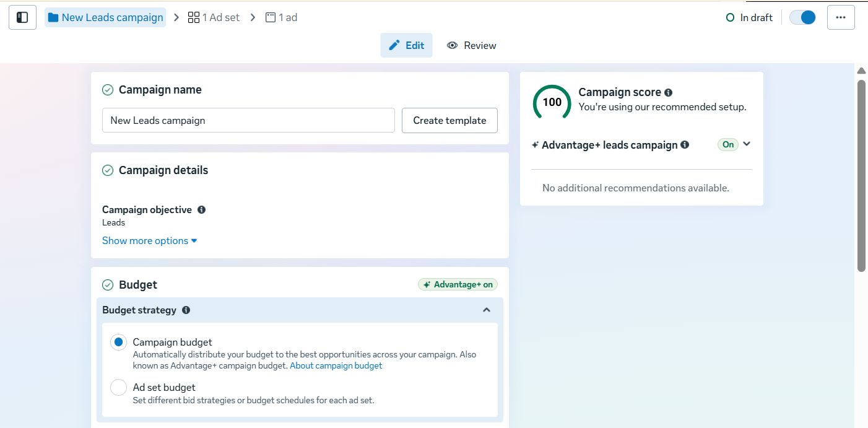Screen dimensions: 868x428
Task: Click inside the campaign name field
Action: coord(248,120)
